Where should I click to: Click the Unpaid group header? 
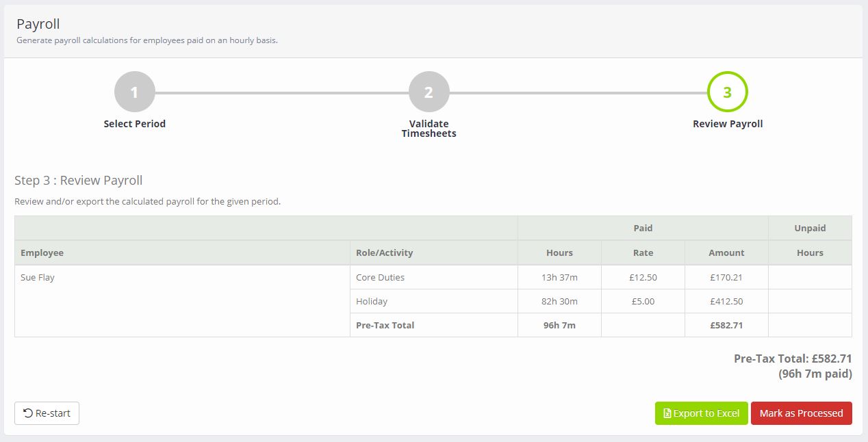[810, 228]
